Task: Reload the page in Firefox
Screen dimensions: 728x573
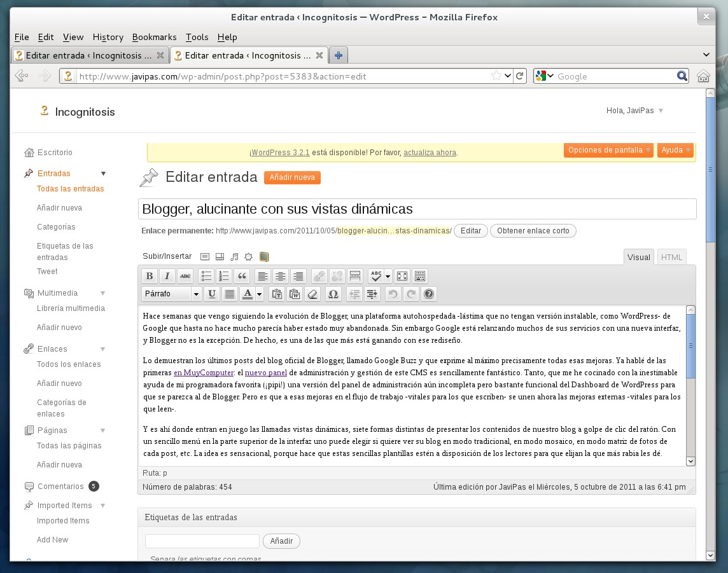Action: click(519, 76)
